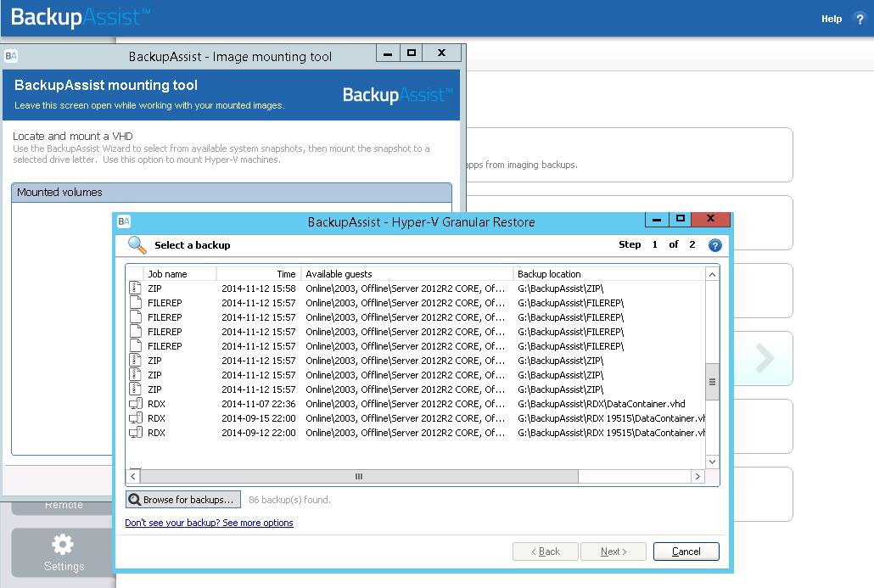Click the BA icon in the Image mounting tool title bar
Screen dimensions: 874x588
[x=10, y=56]
